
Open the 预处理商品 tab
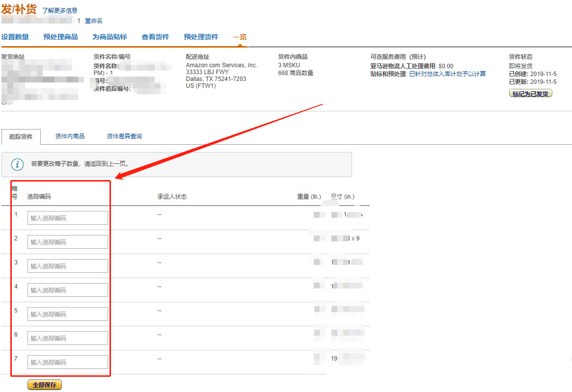60,37
